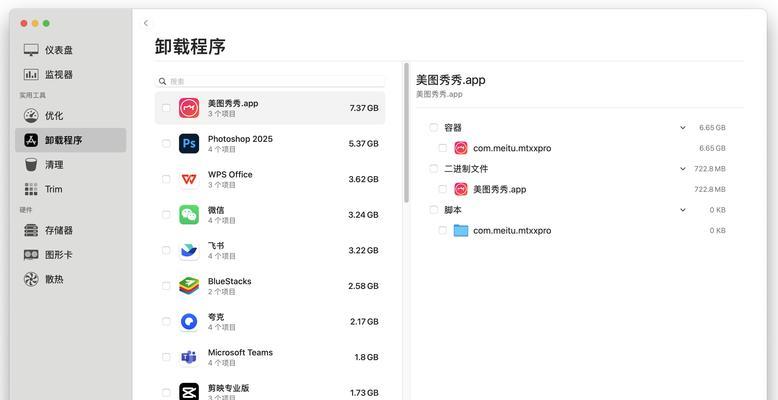Check the 容器 group checkbox
The height and width of the screenshot is (400, 778).
tap(434, 128)
